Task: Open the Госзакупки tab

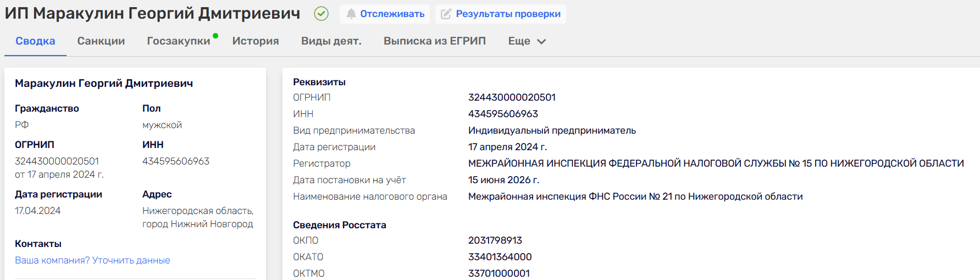Action: [x=179, y=41]
